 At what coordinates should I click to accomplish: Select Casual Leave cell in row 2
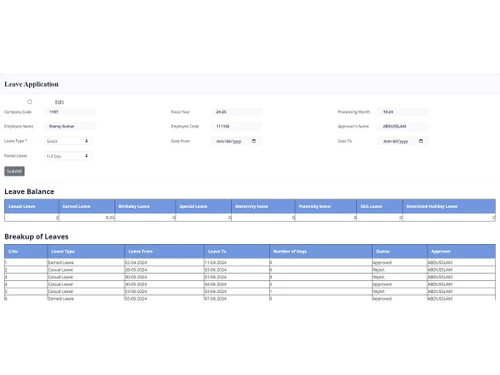pos(86,270)
